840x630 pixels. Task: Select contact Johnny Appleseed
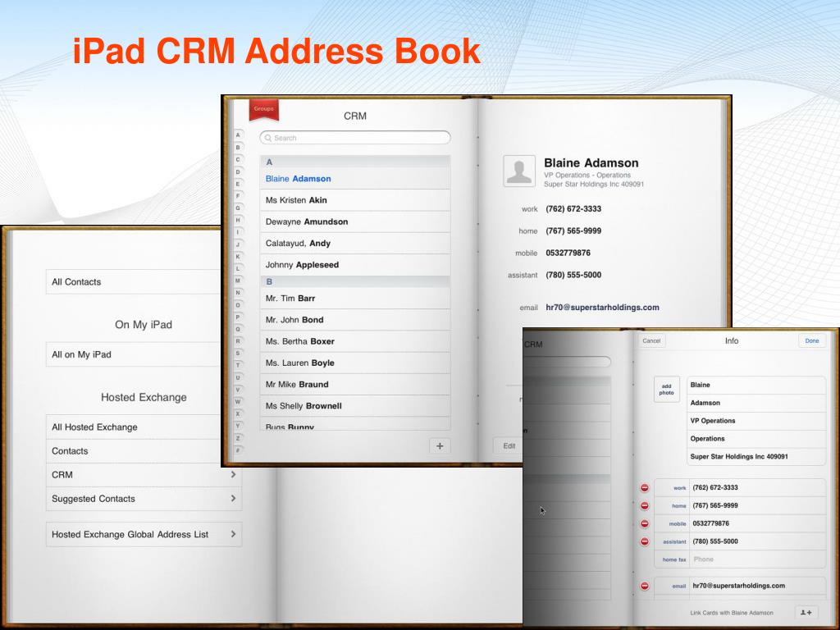(355, 265)
